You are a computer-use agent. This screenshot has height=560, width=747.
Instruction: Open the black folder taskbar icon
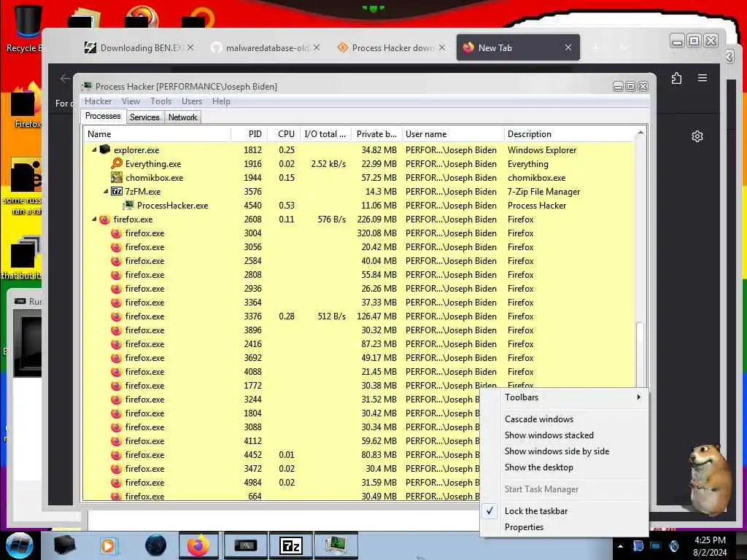click(x=64, y=545)
